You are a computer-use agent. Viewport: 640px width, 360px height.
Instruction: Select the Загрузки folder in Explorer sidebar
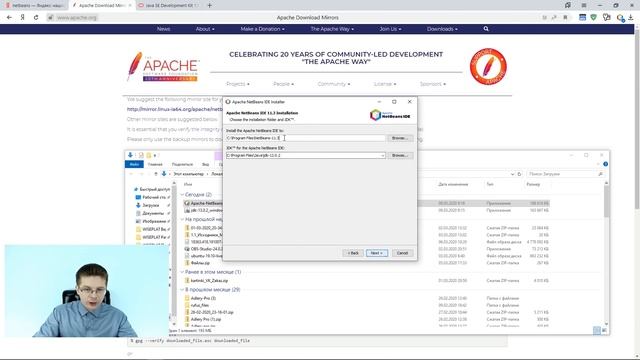coord(151,205)
